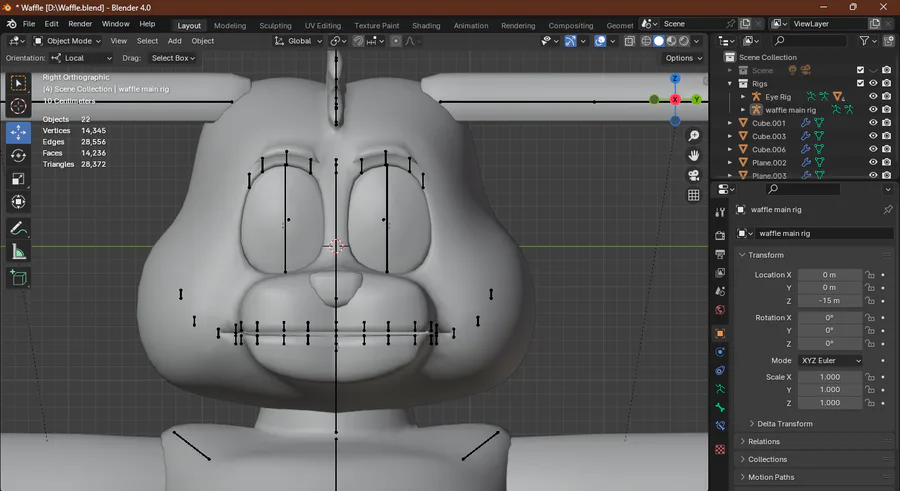The width and height of the screenshot is (900, 491).
Task: Hide the Rigs collection in viewport
Action: coord(873,84)
